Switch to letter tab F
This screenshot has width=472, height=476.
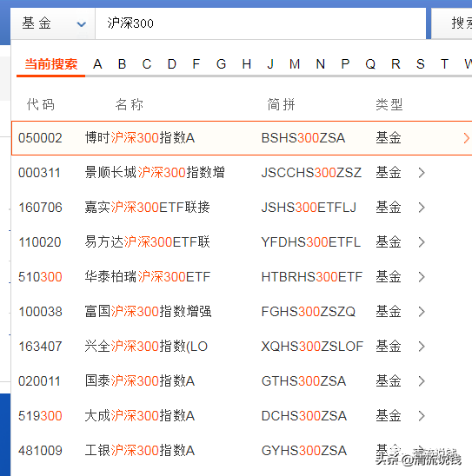pos(196,64)
